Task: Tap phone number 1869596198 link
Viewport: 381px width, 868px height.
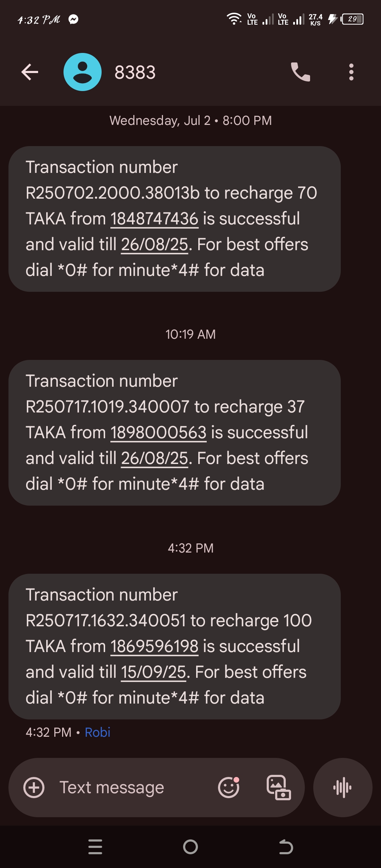Action: (x=154, y=646)
